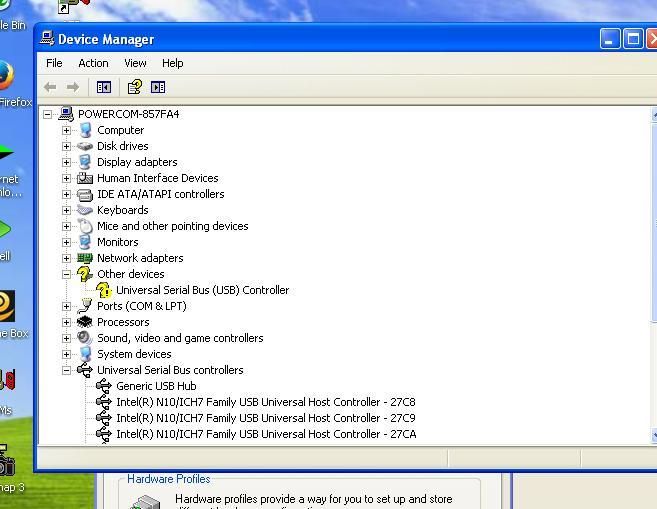Select the Generic USB Hub device icon
The image size is (657, 509).
click(x=104, y=386)
